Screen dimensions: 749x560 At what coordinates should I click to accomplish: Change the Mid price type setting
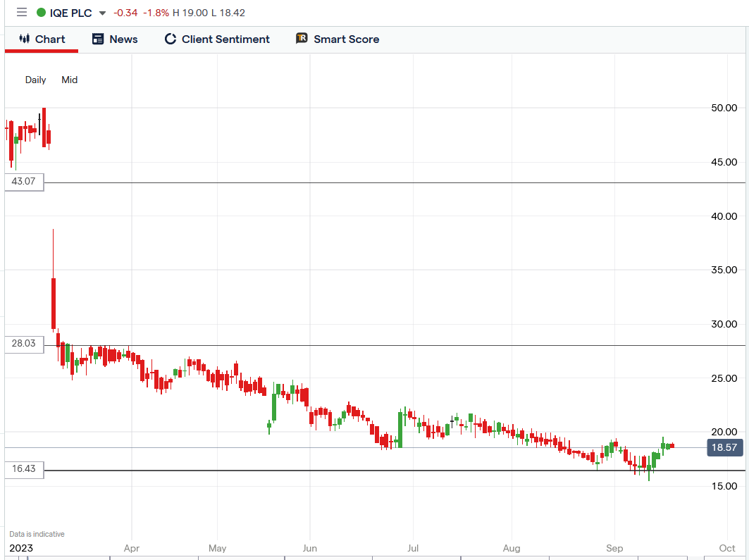69,80
